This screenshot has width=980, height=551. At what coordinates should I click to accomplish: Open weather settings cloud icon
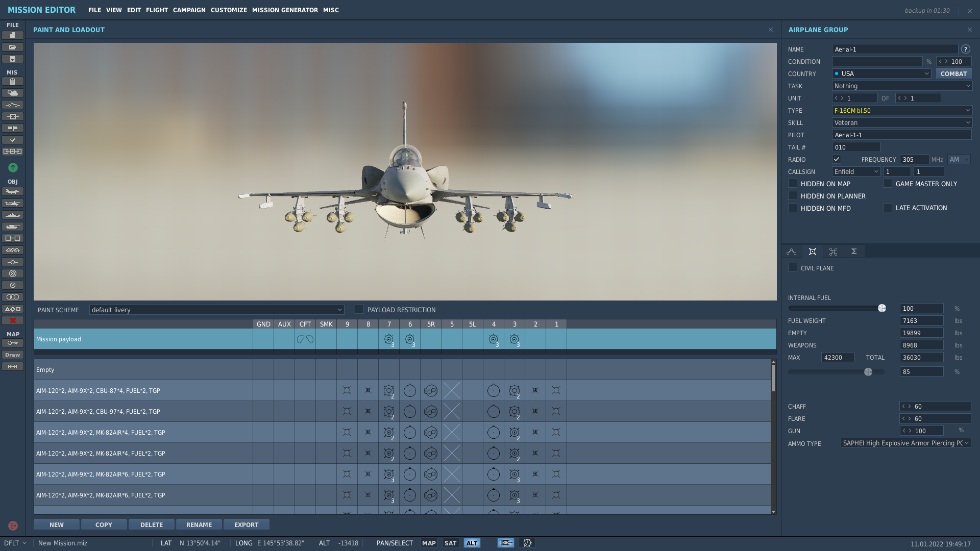point(13,93)
